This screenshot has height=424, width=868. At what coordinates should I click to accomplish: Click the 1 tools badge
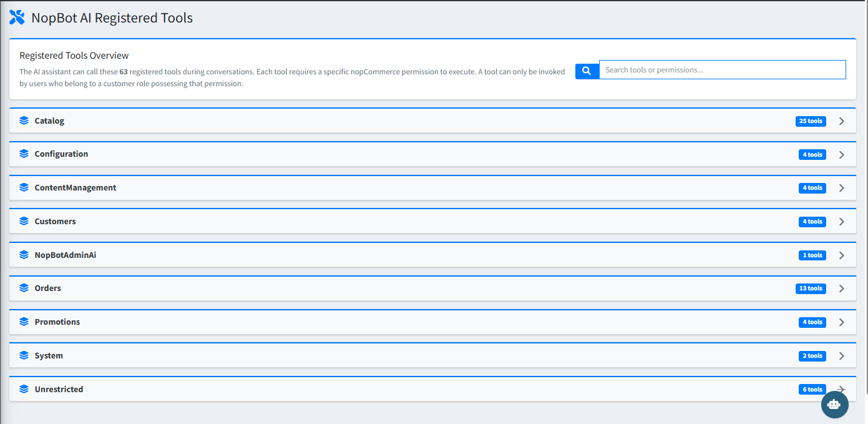click(x=812, y=255)
